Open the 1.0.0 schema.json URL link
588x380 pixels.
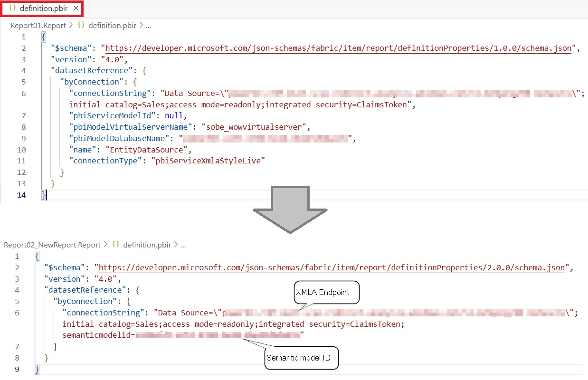click(338, 48)
